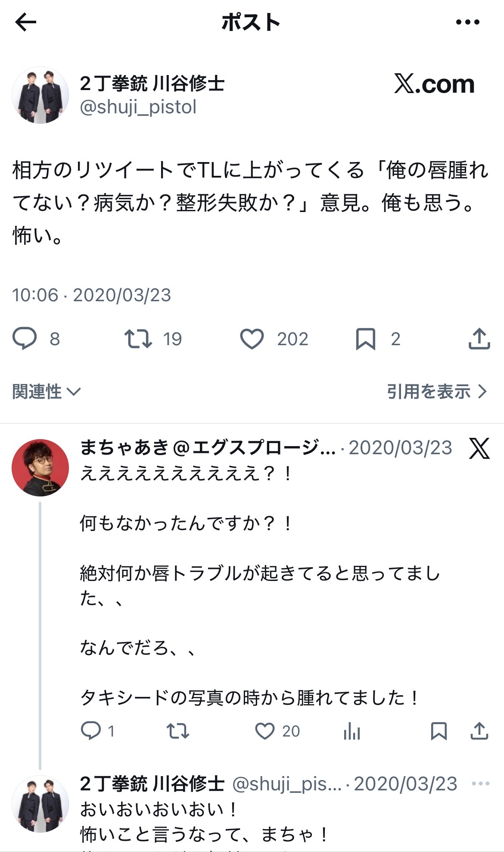
Task: Reply to the main post via comment icon
Action: [x=25, y=339]
